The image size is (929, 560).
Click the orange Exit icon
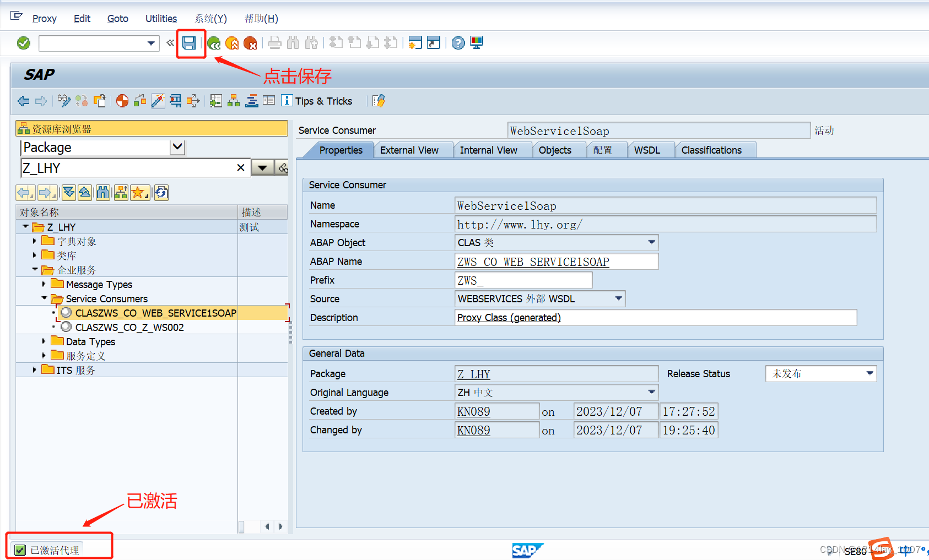(232, 43)
